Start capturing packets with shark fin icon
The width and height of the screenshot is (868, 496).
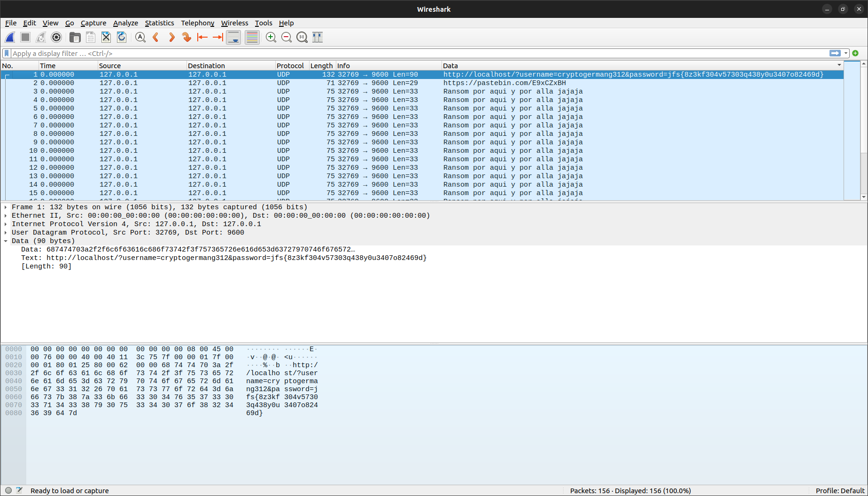tap(10, 37)
